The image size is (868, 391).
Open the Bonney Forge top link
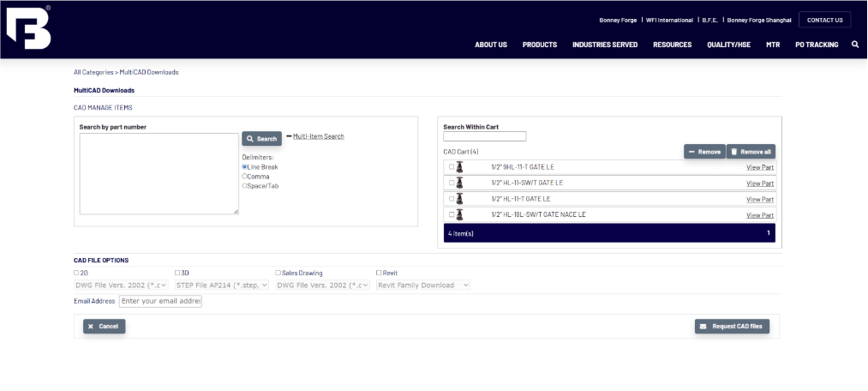[x=618, y=20]
